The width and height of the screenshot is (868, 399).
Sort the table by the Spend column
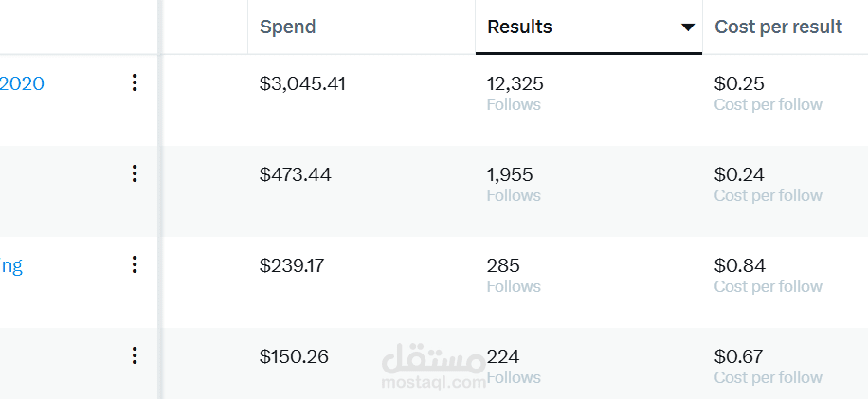pyautogui.click(x=288, y=27)
